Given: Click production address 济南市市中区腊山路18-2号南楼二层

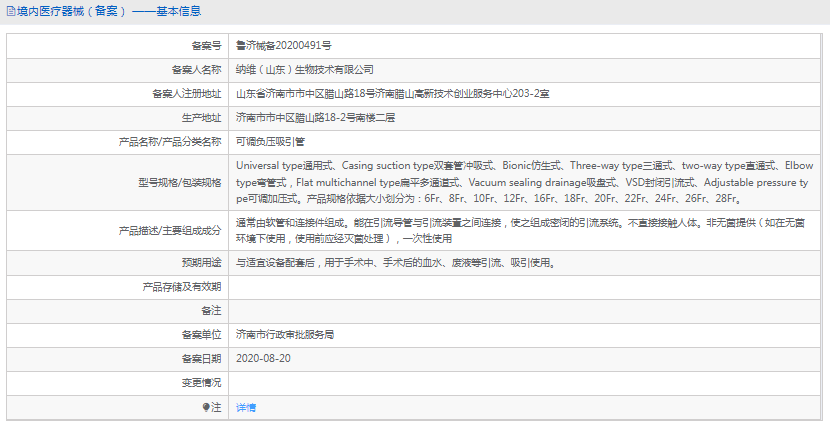Looking at the screenshot, I should tap(315, 117).
